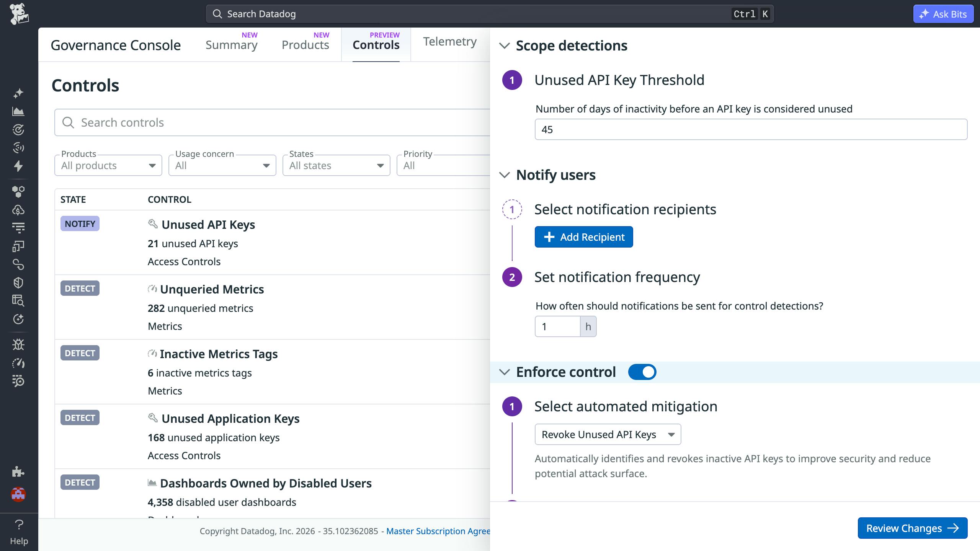Open the Telemetry tab
The height and width of the screenshot is (551, 980).
[x=449, y=42]
